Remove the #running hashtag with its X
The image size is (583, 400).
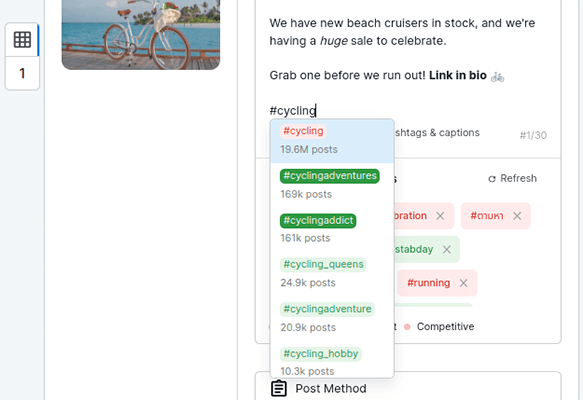463,283
